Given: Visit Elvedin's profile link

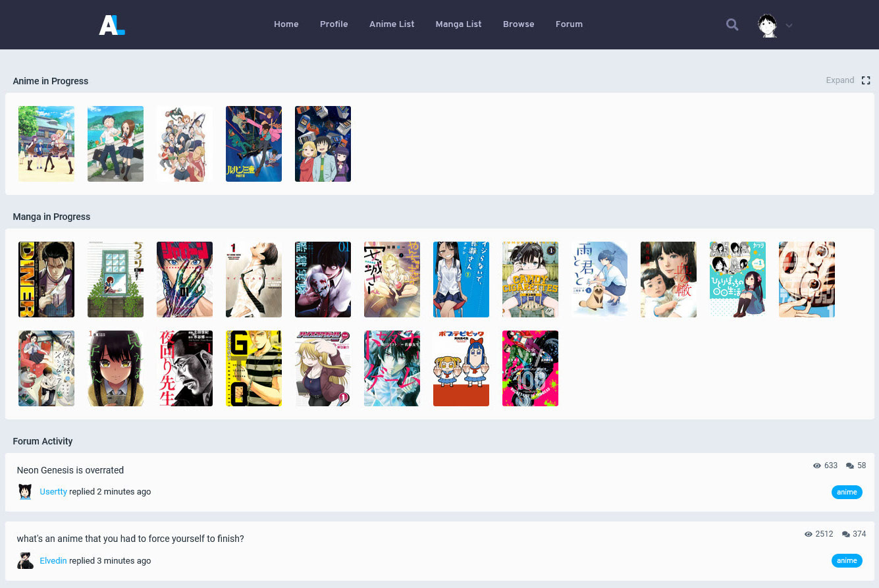Looking at the screenshot, I should click(53, 561).
